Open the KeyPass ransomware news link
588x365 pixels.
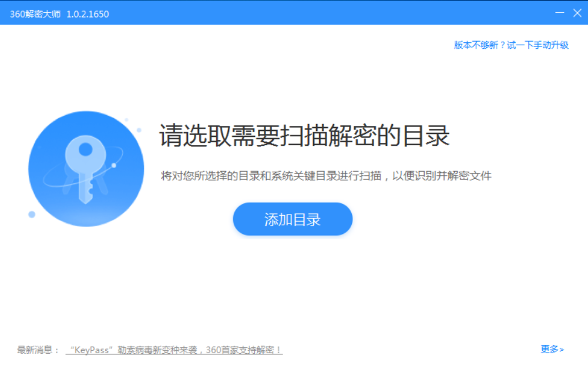click(174, 350)
